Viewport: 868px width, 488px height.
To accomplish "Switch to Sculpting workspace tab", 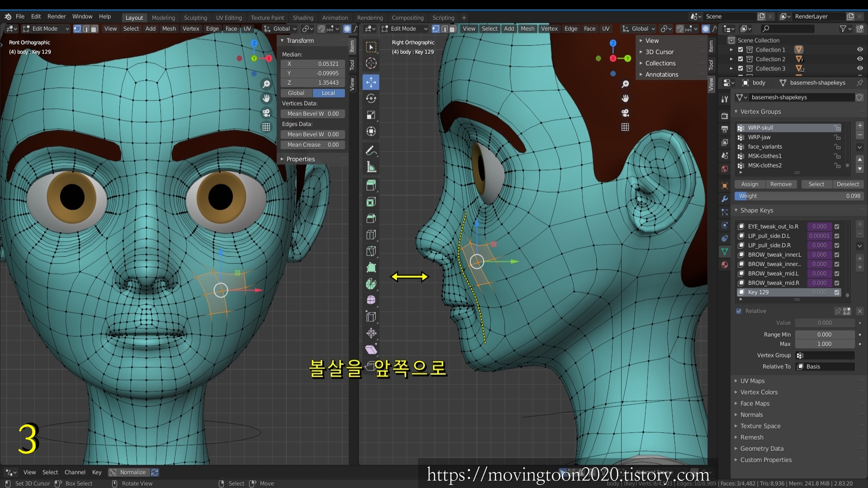I will 195,18.
